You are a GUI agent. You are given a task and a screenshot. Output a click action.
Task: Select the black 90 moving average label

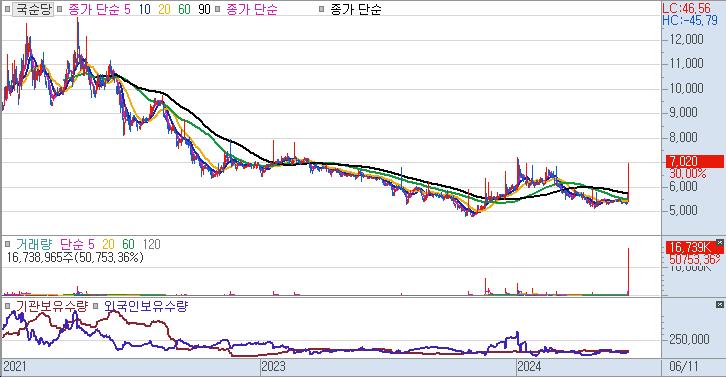204,9
